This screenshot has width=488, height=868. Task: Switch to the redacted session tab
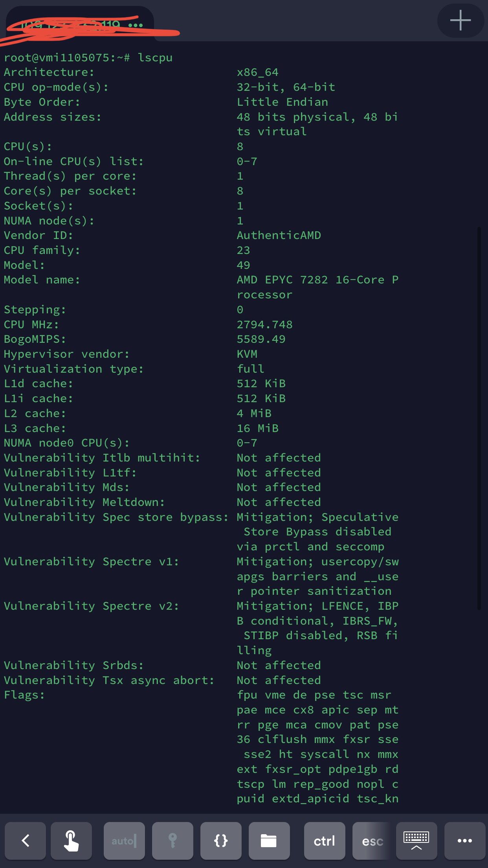click(x=75, y=24)
